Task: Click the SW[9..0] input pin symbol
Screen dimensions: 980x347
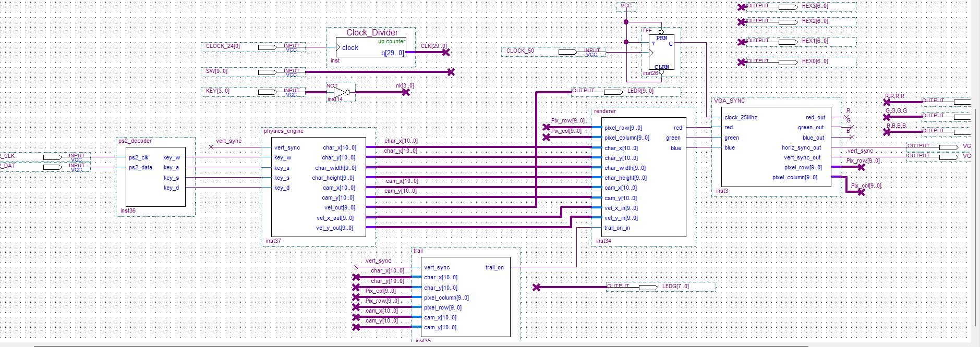Action: pos(268,72)
